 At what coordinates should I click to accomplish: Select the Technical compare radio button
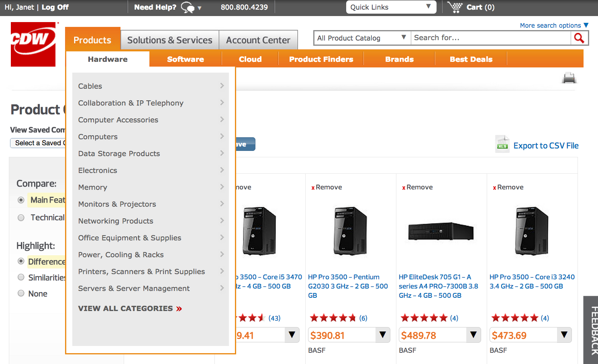tap(21, 218)
